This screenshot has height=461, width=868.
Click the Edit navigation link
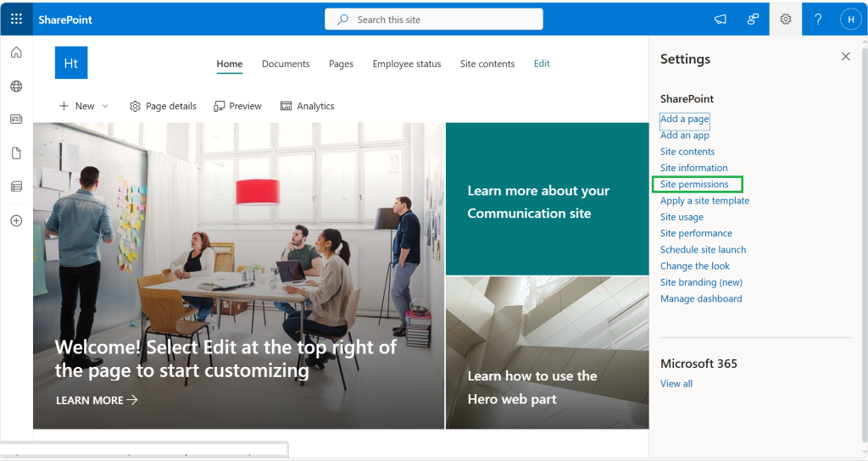point(542,64)
